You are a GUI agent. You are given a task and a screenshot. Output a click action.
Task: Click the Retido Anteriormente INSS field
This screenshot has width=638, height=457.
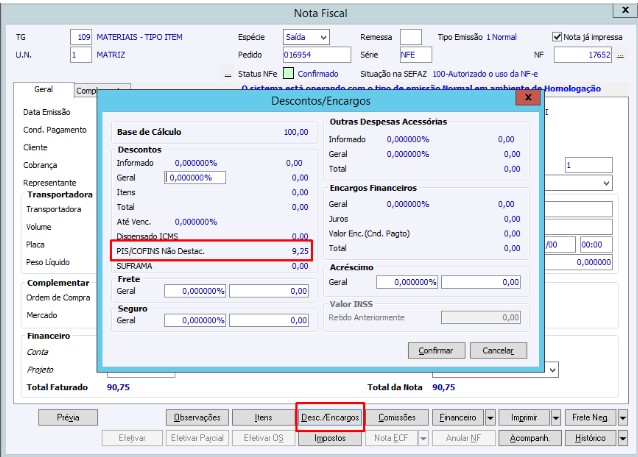pos(481,317)
